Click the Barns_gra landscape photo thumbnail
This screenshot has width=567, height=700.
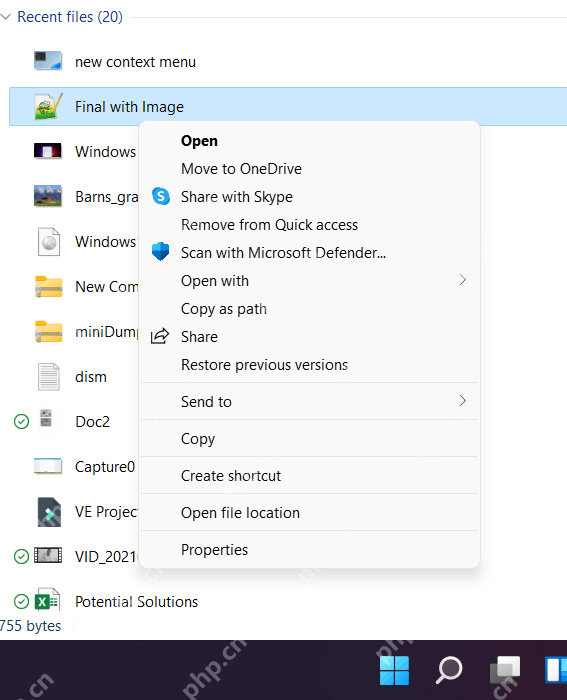(48, 196)
